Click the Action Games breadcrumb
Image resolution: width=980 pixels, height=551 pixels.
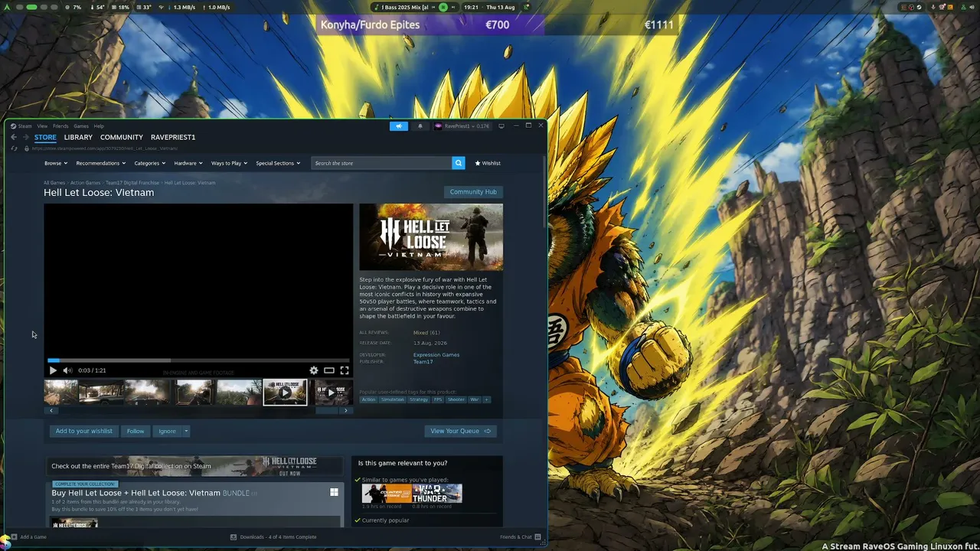point(86,183)
